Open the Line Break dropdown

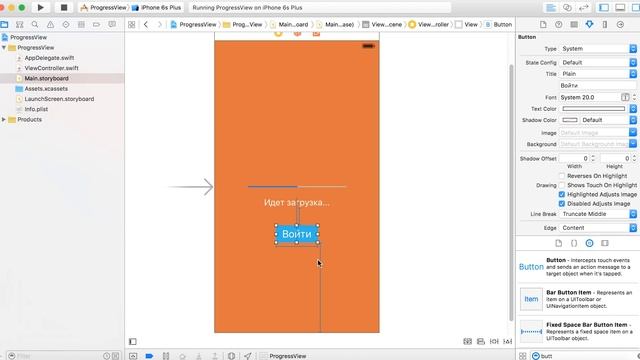pyautogui.click(x=598, y=214)
